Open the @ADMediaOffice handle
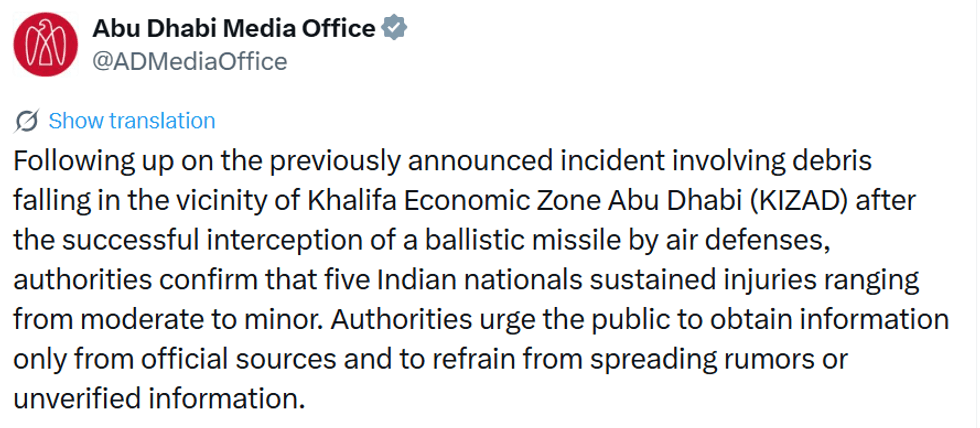 click(x=189, y=62)
